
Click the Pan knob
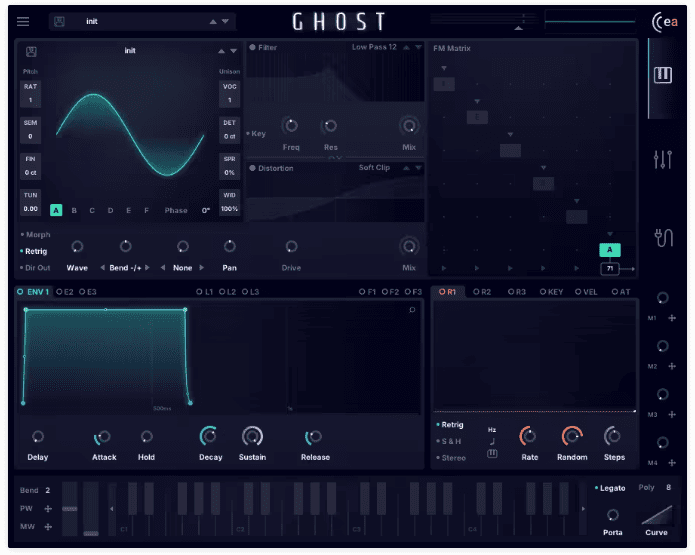pyautogui.click(x=230, y=246)
